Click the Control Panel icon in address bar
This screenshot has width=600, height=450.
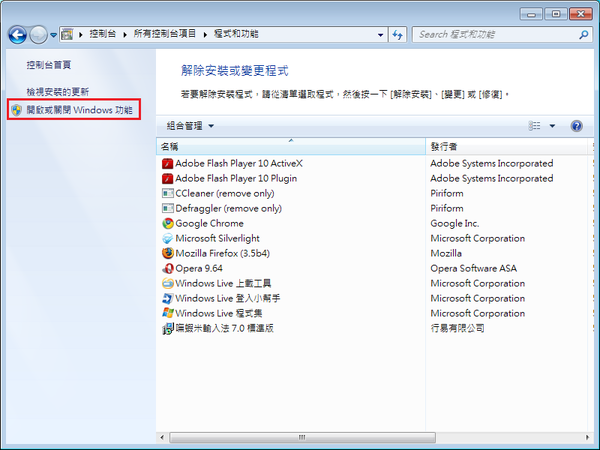(67, 34)
